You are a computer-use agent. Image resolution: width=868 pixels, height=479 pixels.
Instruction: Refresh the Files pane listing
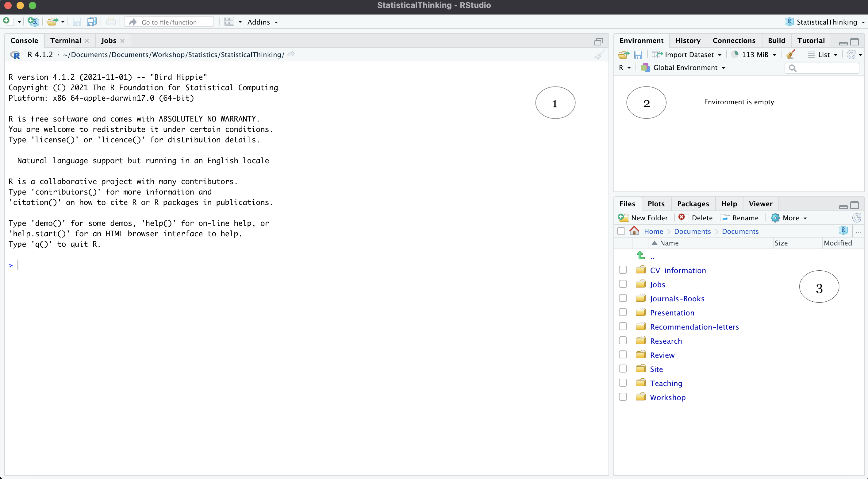tap(856, 218)
